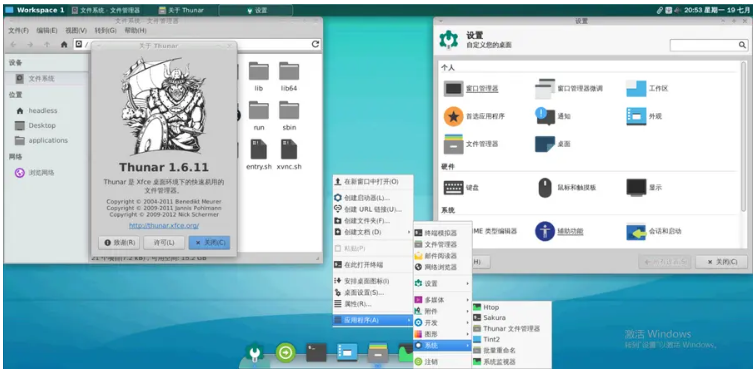Click the green arrow dock icon
756x371 pixels.
[285, 353]
